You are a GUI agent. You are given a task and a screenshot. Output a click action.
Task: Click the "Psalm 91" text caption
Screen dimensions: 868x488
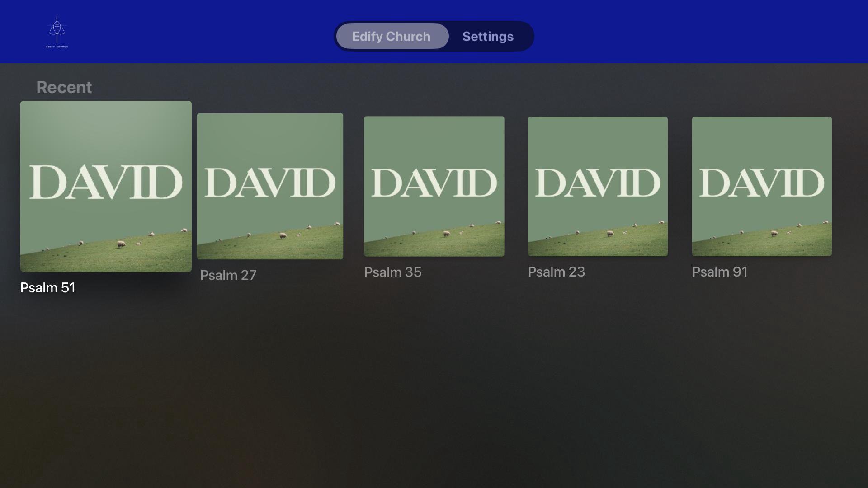coord(720,272)
